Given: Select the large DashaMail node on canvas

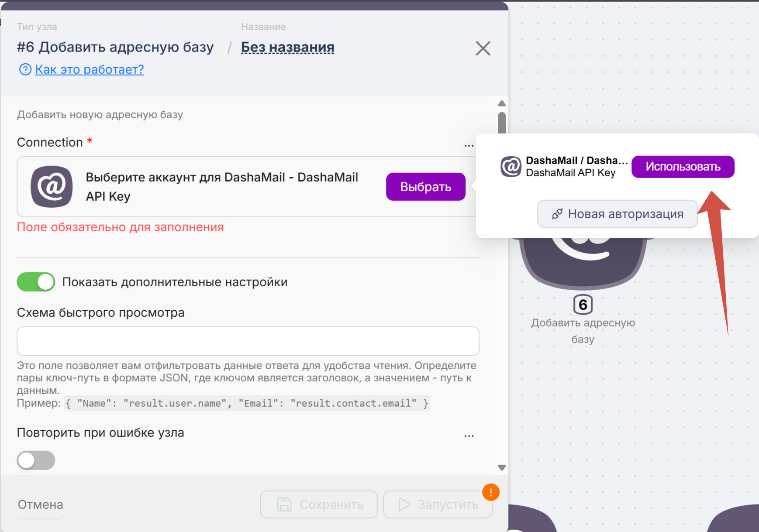Looking at the screenshot, I should click(583, 262).
